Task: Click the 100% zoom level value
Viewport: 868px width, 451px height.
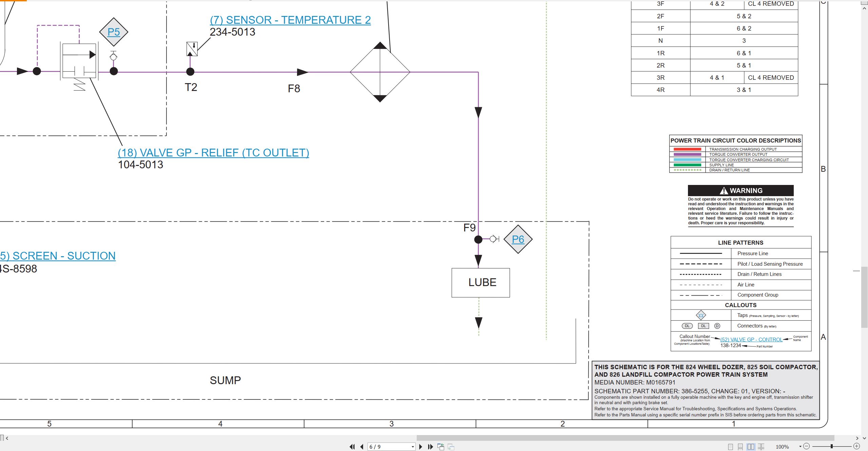Action: point(782,447)
